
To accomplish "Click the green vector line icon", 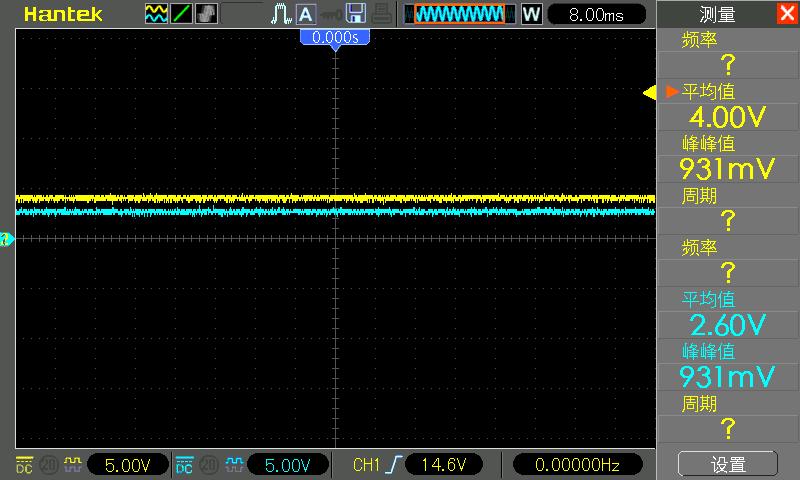I will [x=182, y=14].
